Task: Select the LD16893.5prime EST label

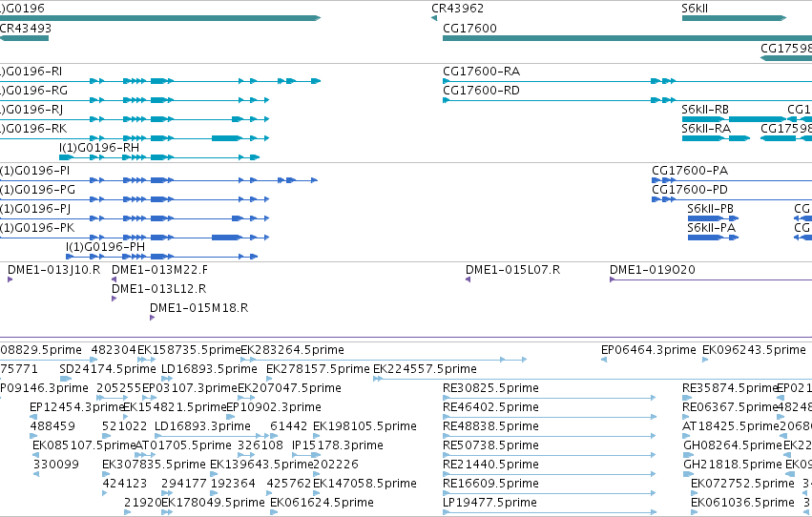Action: click(209, 369)
